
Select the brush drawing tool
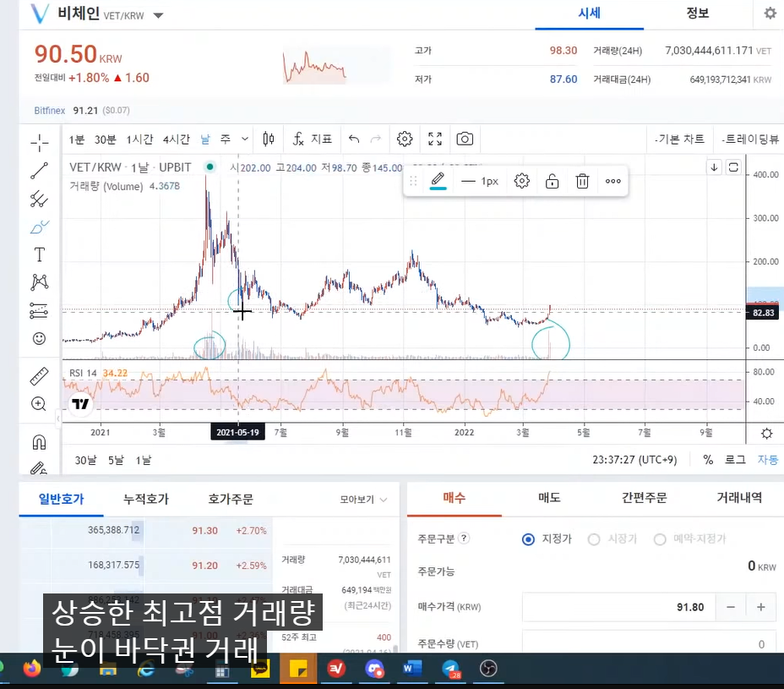click(x=39, y=227)
